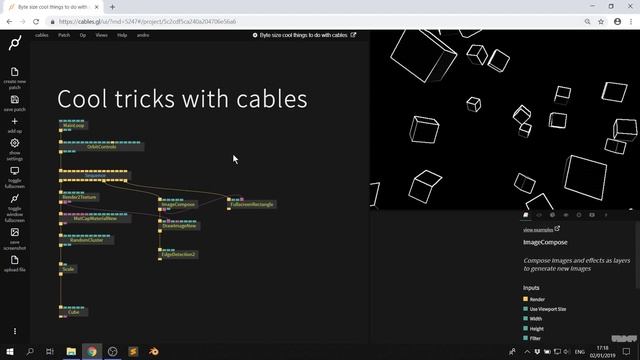Select the Cube op node
The width and height of the screenshot is (640, 360).
(73, 312)
